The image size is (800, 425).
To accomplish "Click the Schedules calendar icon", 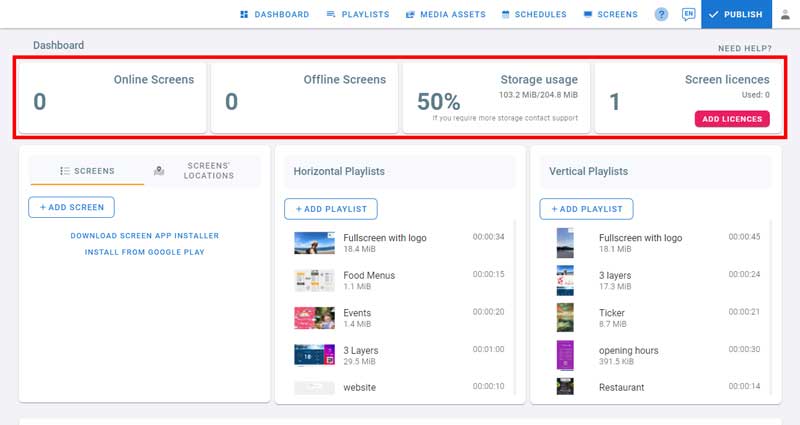I will click(506, 14).
